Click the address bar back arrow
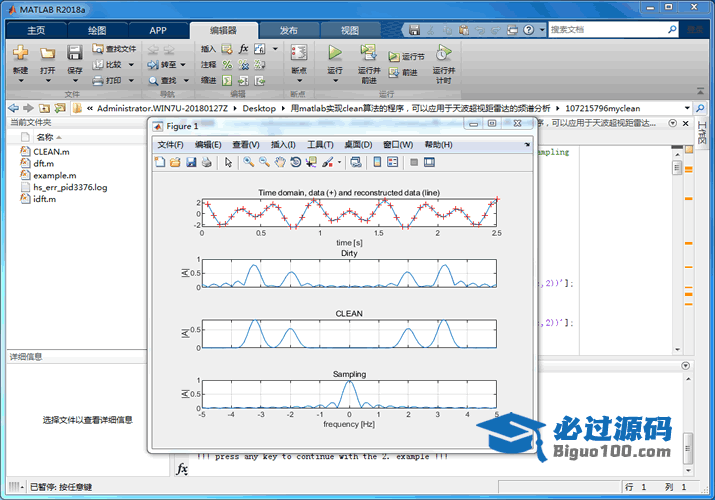 (x=14, y=108)
